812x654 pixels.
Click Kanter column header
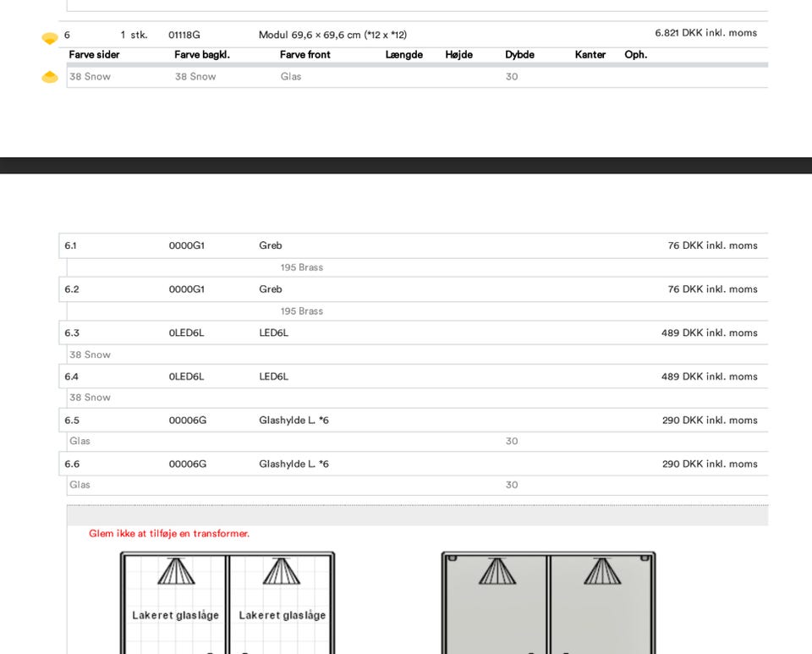tap(590, 54)
